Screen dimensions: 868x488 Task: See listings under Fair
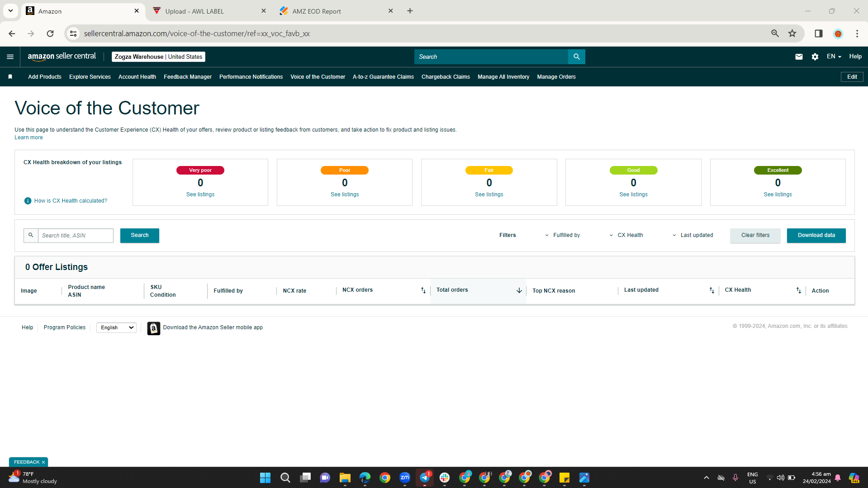pyautogui.click(x=489, y=194)
